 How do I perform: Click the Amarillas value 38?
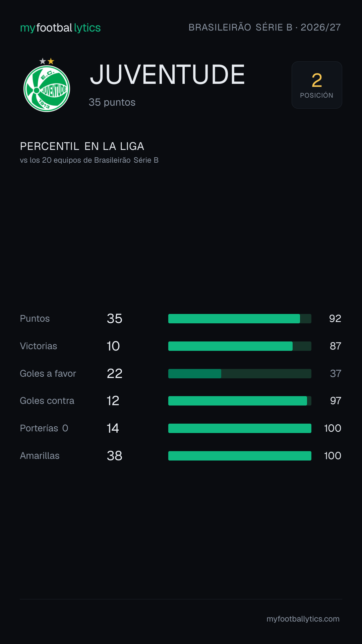pos(115,456)
